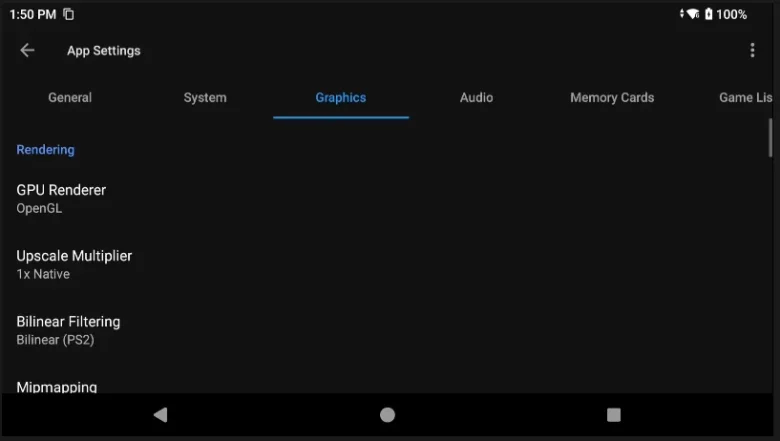Tap the Rendering section header

click(46, 150)
